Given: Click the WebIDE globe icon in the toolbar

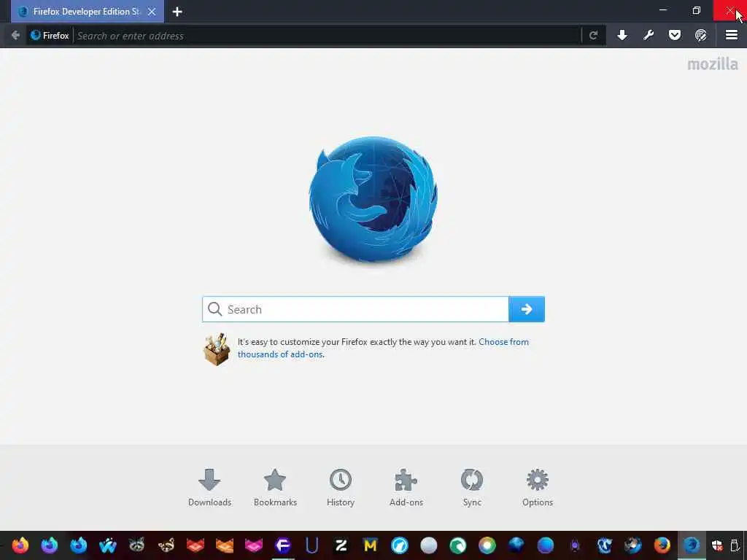Looking at the screenshot, I should [x=701, y=35].
